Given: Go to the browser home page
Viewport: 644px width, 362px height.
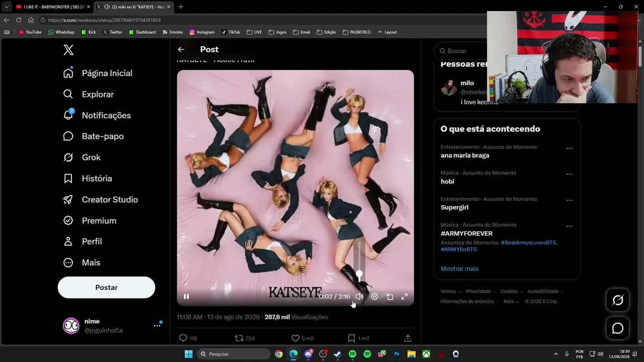Looking at the screenshot, I should [31, 20].
